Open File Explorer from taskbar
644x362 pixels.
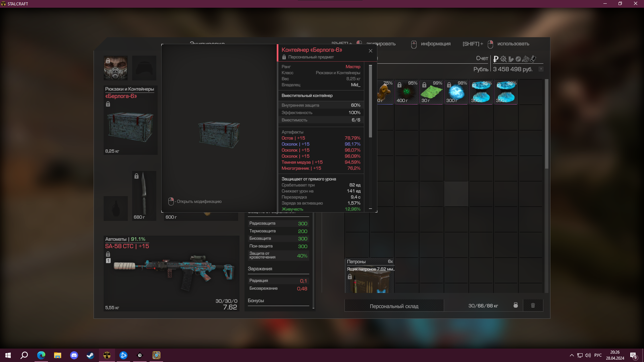(x=58, y=355)
